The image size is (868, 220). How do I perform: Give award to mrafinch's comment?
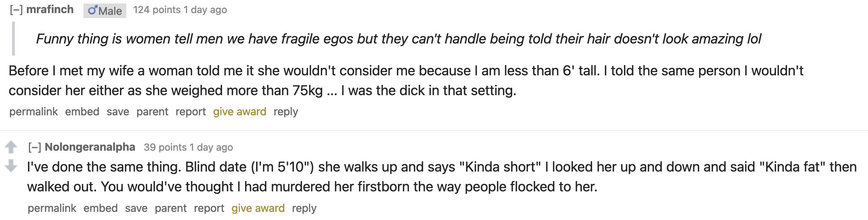coord(239,112)
